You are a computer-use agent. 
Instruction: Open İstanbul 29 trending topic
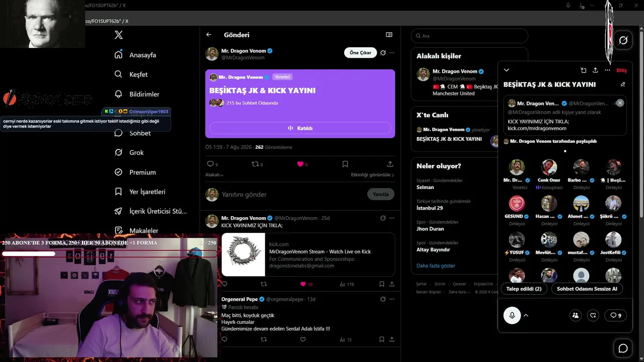(430, 208)
